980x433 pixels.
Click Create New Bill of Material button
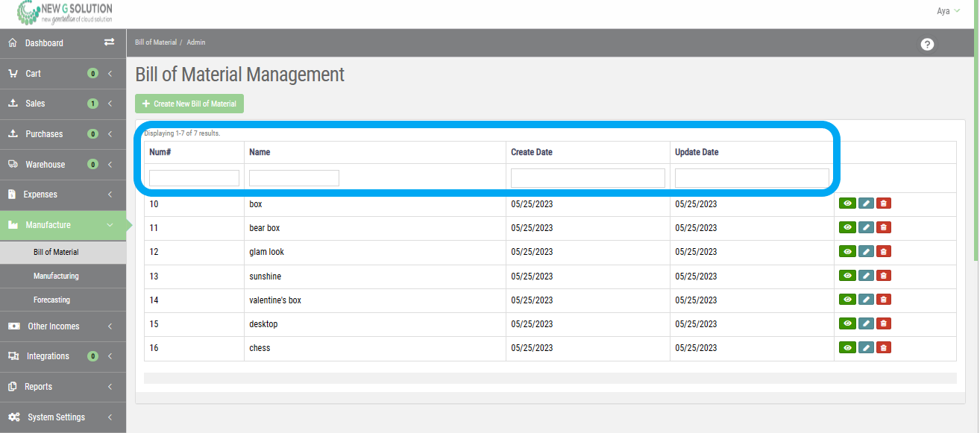[x=189, y=104]
